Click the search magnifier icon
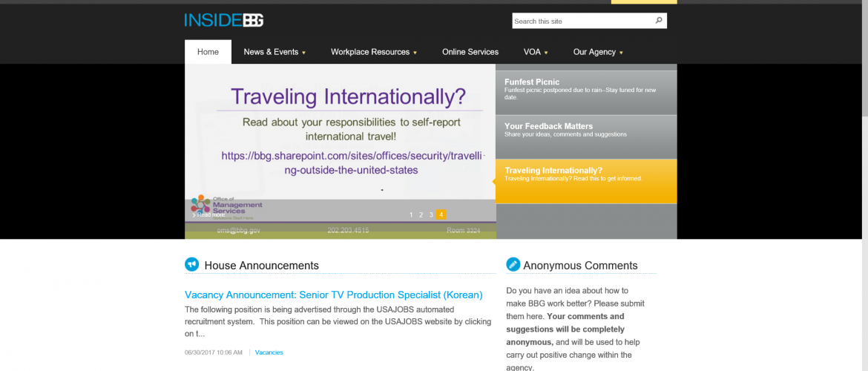Image resolution: width=868 pixels, height=371 pixels. [x=659, y=21]
